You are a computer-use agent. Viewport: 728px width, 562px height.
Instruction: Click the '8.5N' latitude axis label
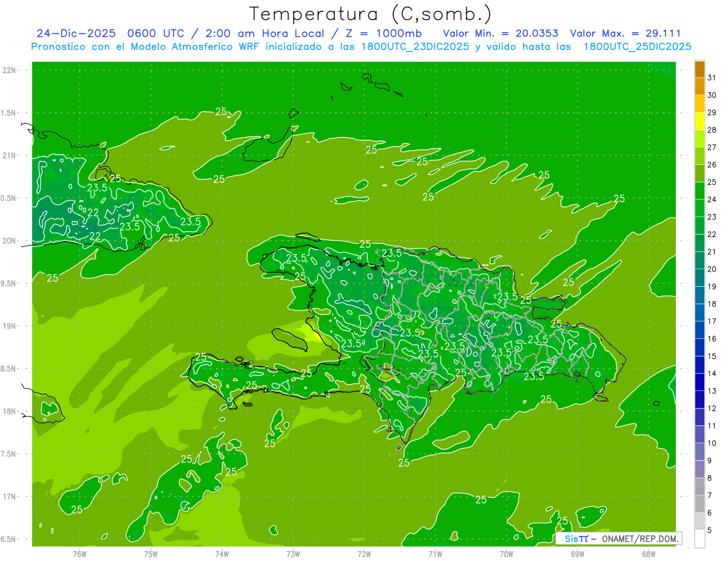[x=9, y=369]
